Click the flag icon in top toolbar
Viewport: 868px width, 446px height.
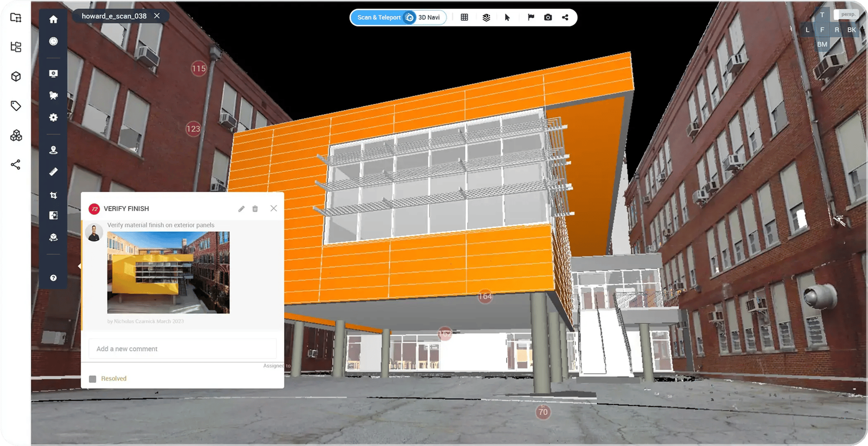[530, 17]
